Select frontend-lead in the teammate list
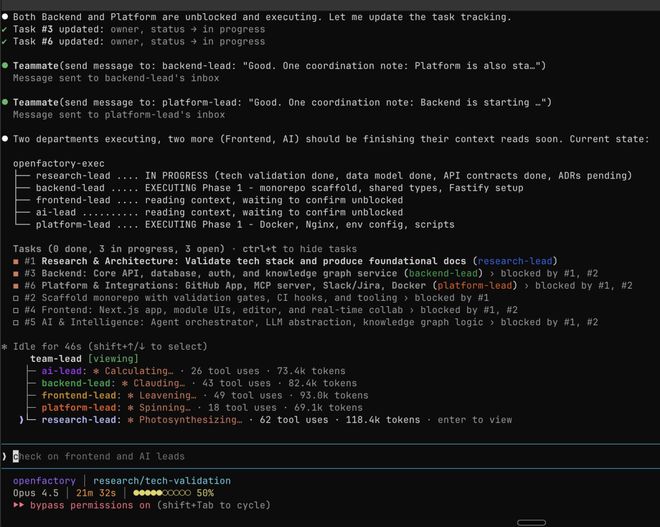 click(81, 396)
